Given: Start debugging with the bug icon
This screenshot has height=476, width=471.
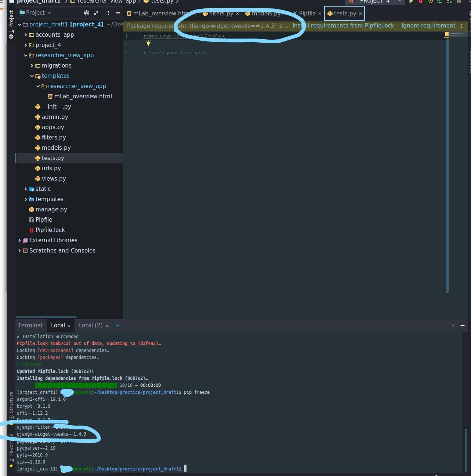Looking at the screenshot, I should (421, 2).
